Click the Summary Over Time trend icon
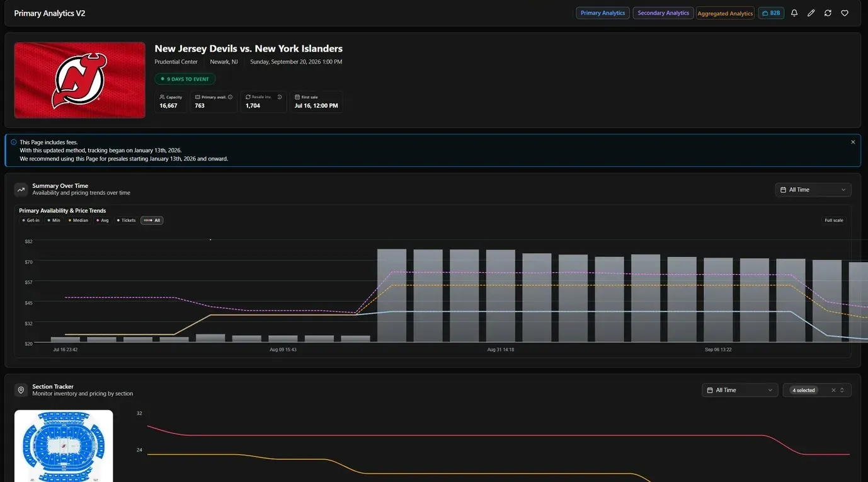Viewport: 868px width, 482px height. point(21,189)
